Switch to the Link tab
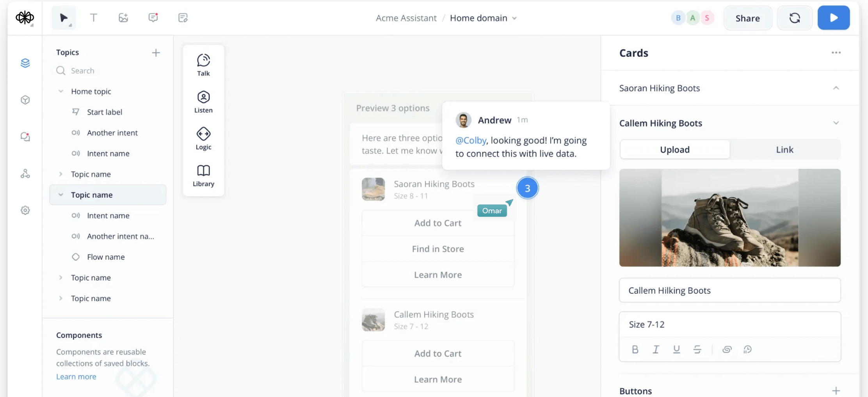 click(784, 149)
